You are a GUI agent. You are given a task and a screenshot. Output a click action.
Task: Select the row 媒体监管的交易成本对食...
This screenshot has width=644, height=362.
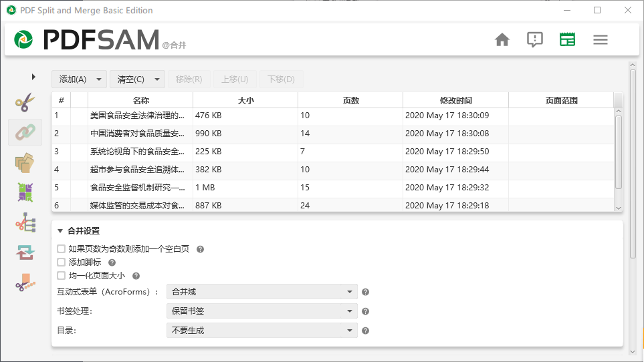(x=332, y=205)
